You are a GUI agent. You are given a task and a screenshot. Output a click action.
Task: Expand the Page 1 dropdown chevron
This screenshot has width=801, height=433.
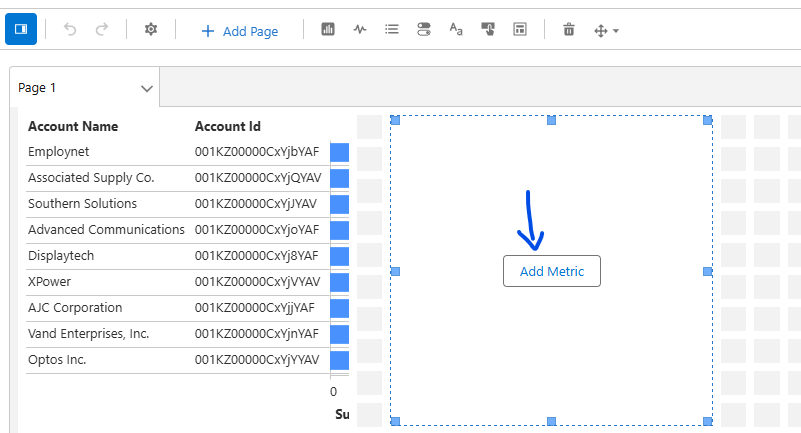point(147,89)
